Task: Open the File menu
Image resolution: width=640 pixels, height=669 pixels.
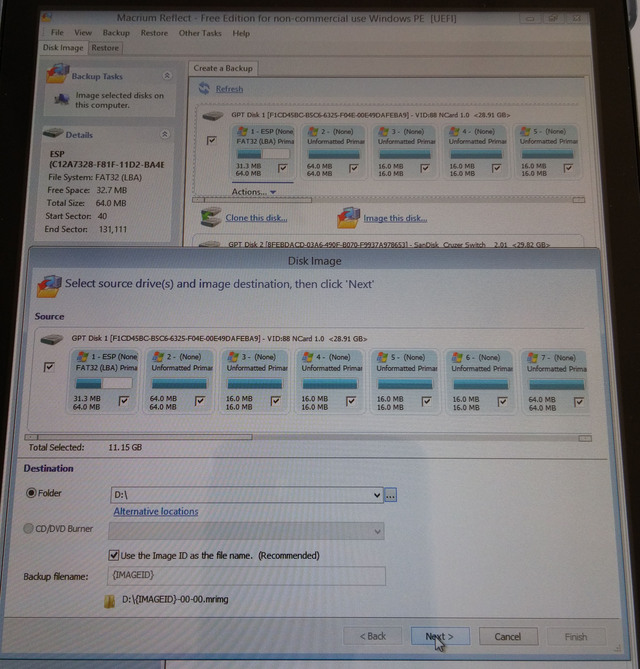Action: (57, 32)
